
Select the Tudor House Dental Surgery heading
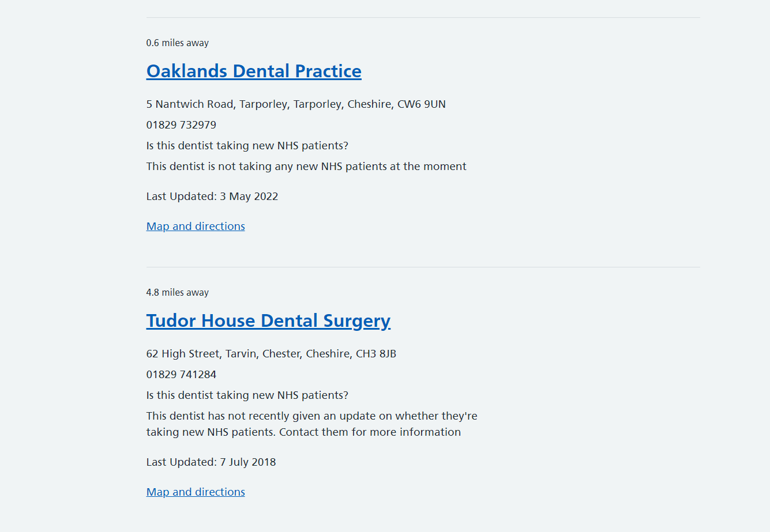[x=268, y=320]
